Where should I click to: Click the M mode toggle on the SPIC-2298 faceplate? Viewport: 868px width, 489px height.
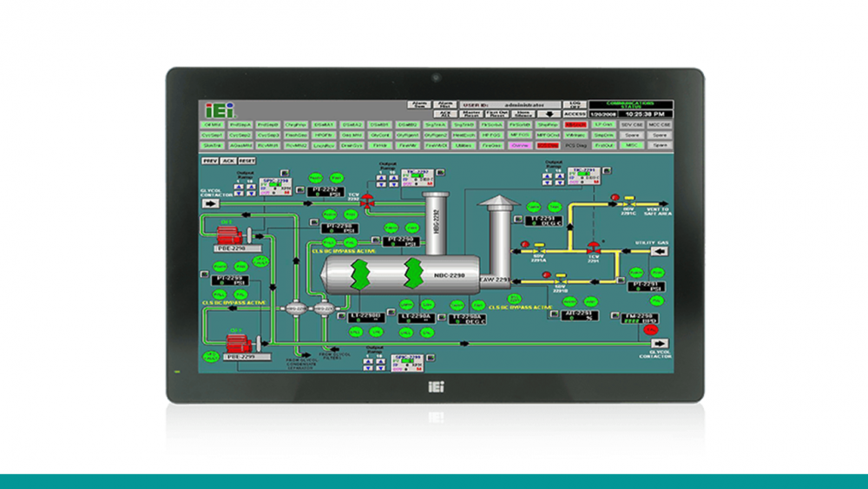click(x=286, y=192)
